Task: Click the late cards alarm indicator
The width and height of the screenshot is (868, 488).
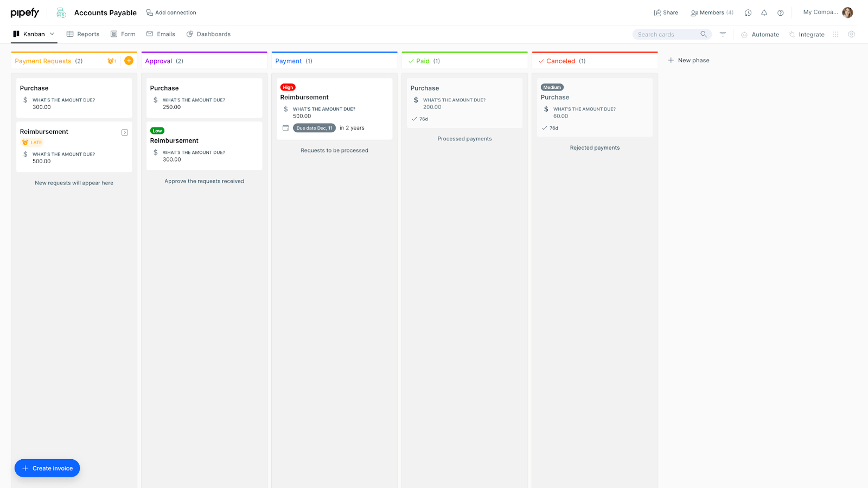Action: point(112,61)
